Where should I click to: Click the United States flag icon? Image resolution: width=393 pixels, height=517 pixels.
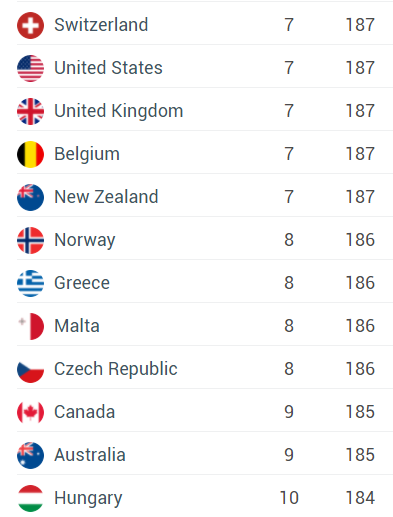[x=30, y=68]
